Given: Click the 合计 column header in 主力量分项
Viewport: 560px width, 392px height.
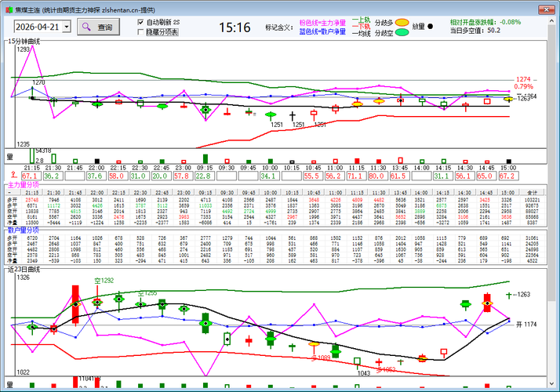Looking at the screenshot, I should pos(532,192).
